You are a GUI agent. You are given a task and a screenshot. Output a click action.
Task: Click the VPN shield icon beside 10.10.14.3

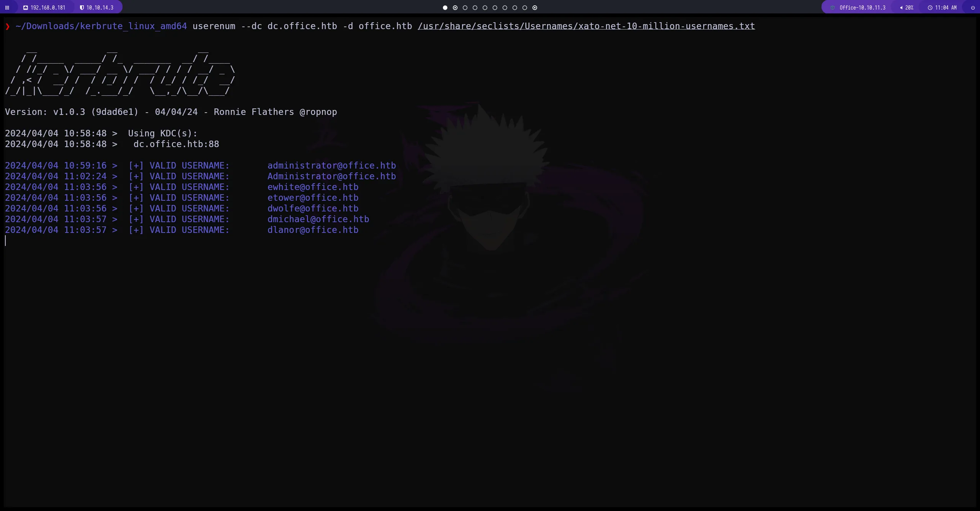click(x=82, y=8)
